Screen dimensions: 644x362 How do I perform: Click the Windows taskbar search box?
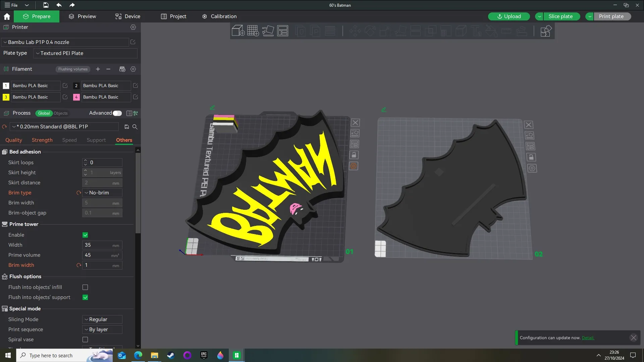[64, 355]
